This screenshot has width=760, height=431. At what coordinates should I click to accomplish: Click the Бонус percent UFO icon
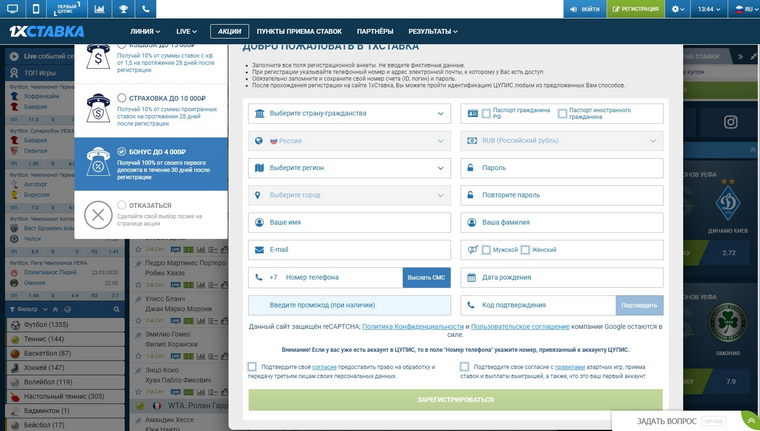98,161
